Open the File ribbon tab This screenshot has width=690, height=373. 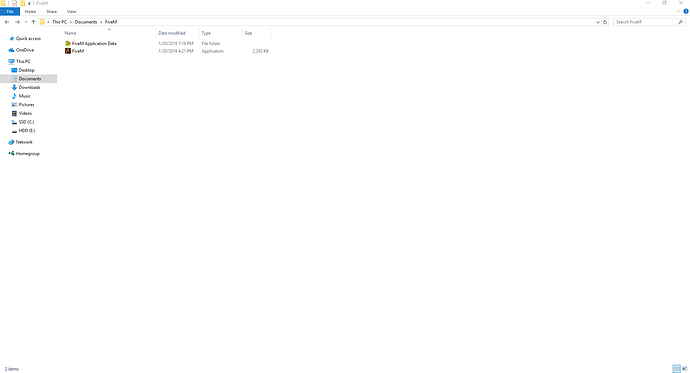[10, 11]
